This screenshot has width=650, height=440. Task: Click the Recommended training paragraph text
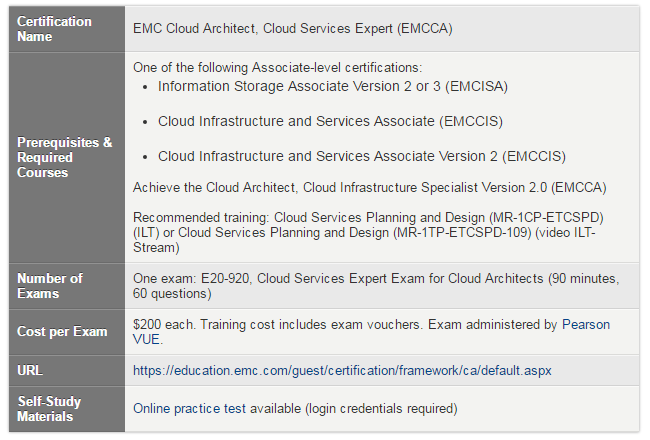368,233
